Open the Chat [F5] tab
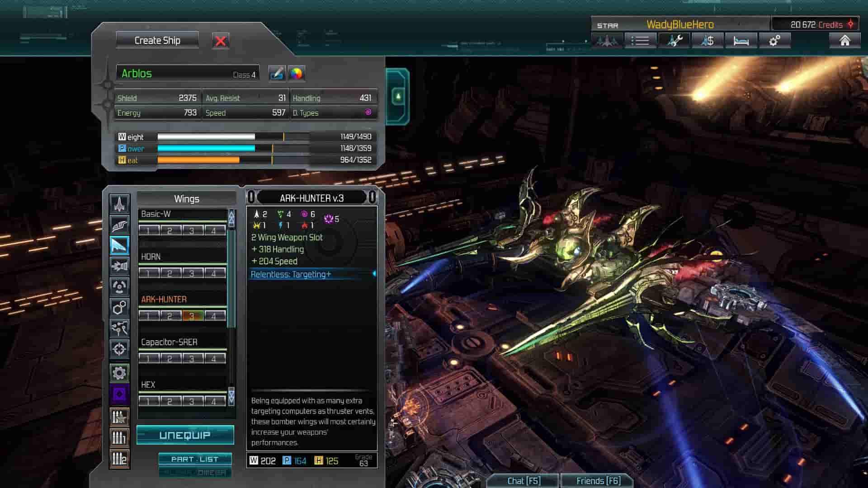Screen dimensions: 868x488 (x=524, y=481)
